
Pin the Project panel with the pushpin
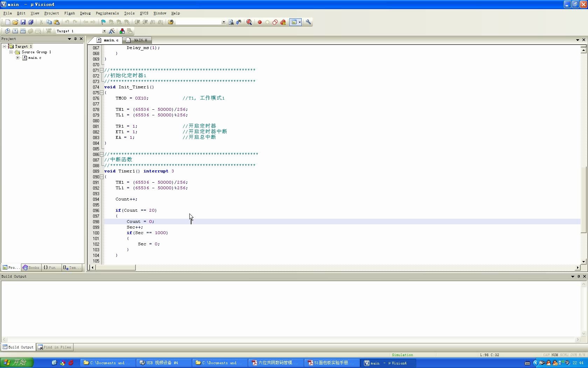click(x=75, y=39)
